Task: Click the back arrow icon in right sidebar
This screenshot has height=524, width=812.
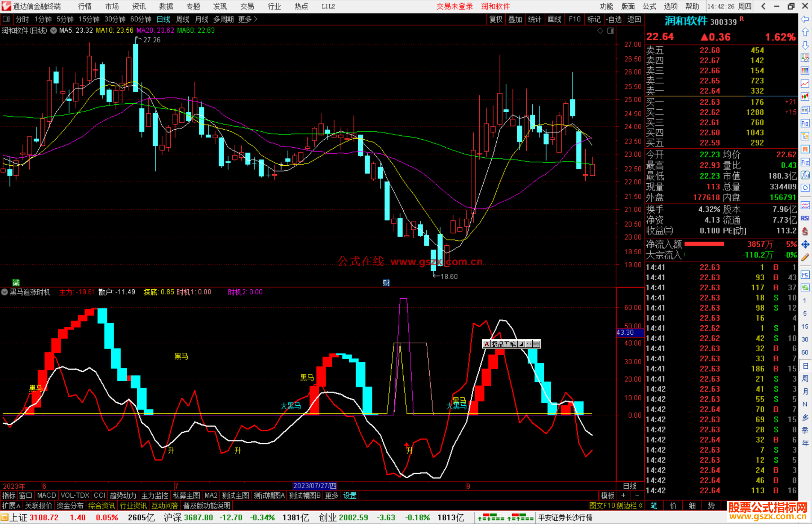Action: (805, 19)
